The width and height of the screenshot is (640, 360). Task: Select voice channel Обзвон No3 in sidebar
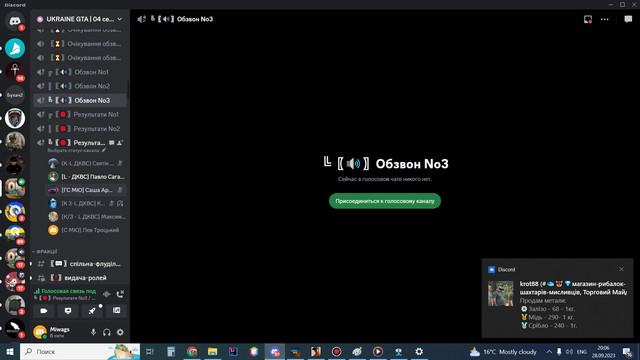coord(80,100)
